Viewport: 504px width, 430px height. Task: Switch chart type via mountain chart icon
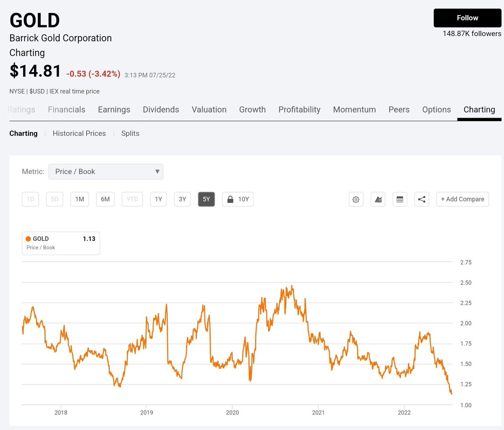click(x=378, y=199)
